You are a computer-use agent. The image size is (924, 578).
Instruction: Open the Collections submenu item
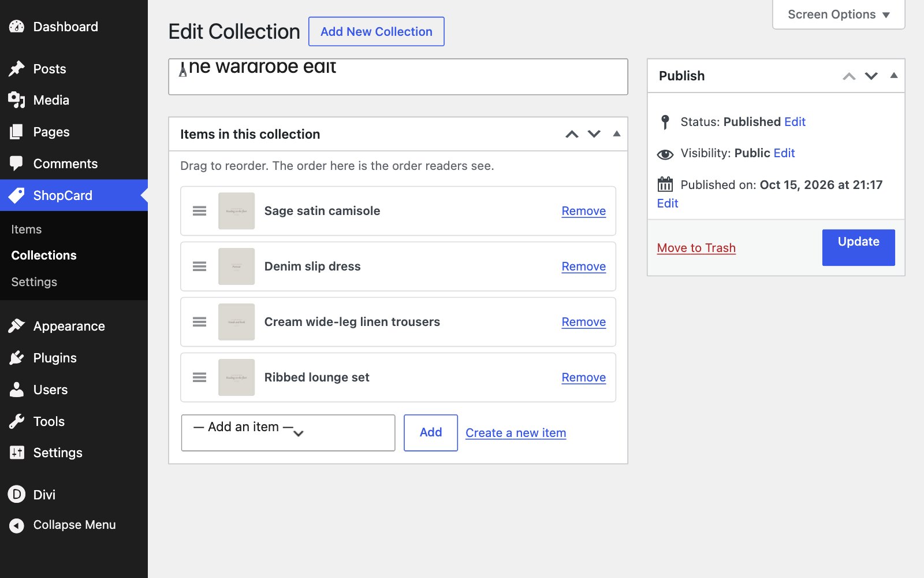pyautogui.click(x=44, y=255)
